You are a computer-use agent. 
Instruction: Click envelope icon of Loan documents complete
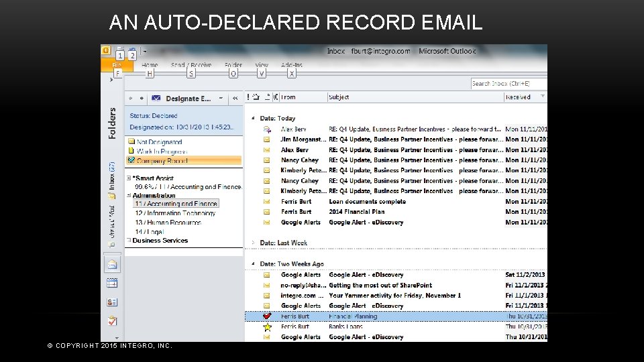[x=267, y=202]
